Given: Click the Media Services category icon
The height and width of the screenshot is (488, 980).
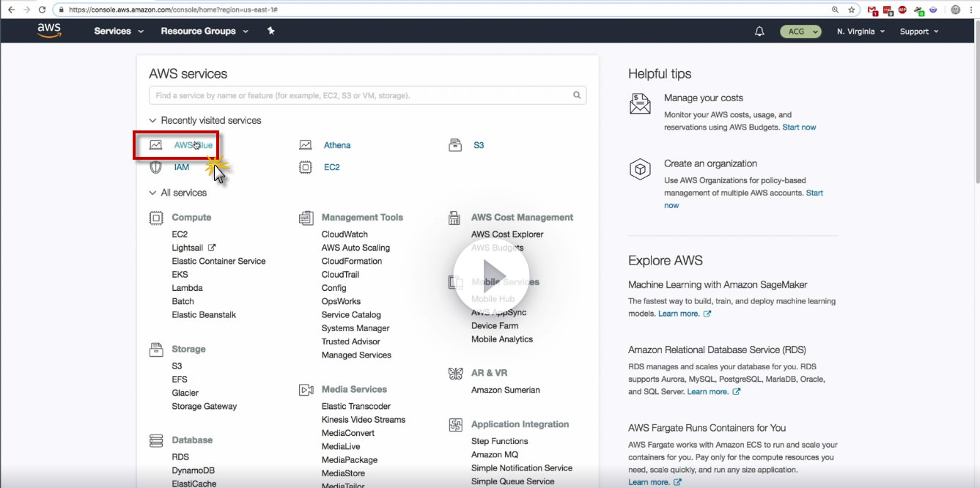Looking at the screenshot, I should pyautogui.click(x=306, y=390).
